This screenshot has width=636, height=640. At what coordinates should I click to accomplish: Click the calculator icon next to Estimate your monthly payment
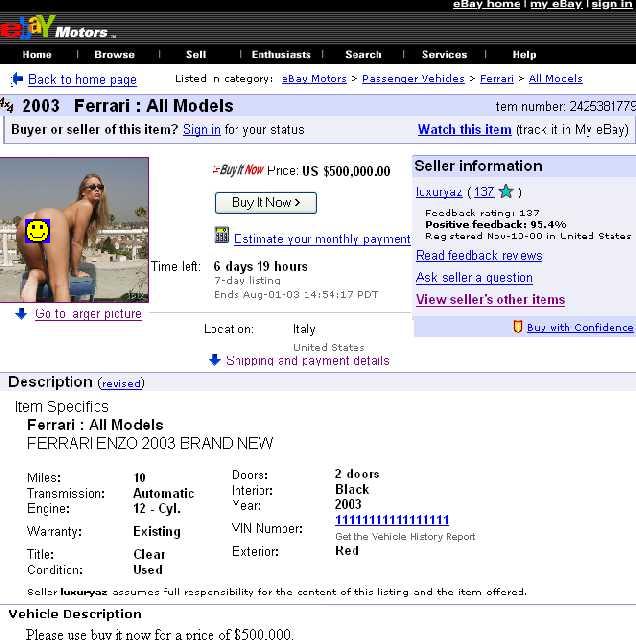pyautogui.click(x=222, y=235)
